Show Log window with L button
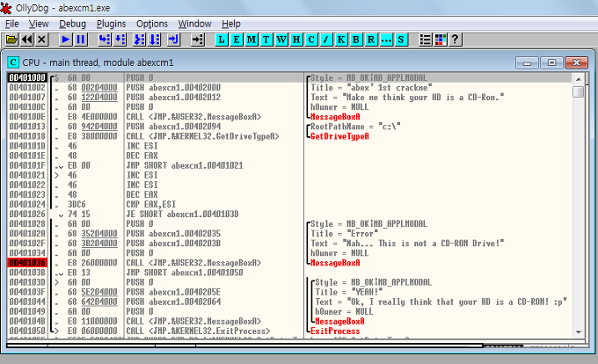This screenshot has width=598, height=364. (222, 40)
